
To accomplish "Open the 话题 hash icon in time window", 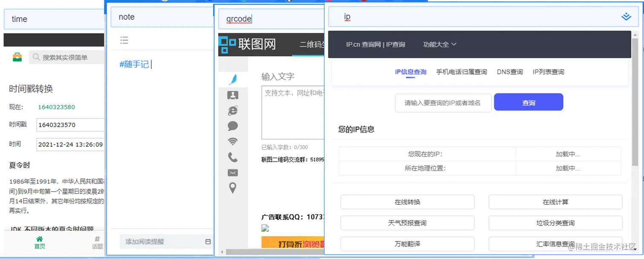I will (x=97, y=242).
